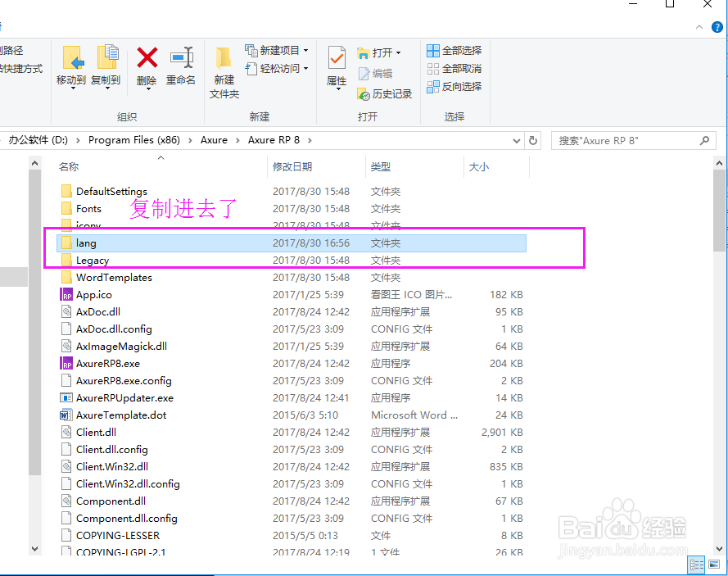Image resolution: width=728 pixels, height=576 pixels.
Task: Click the Copy to (复制到) ribbon icon
Action: [108, 57]
